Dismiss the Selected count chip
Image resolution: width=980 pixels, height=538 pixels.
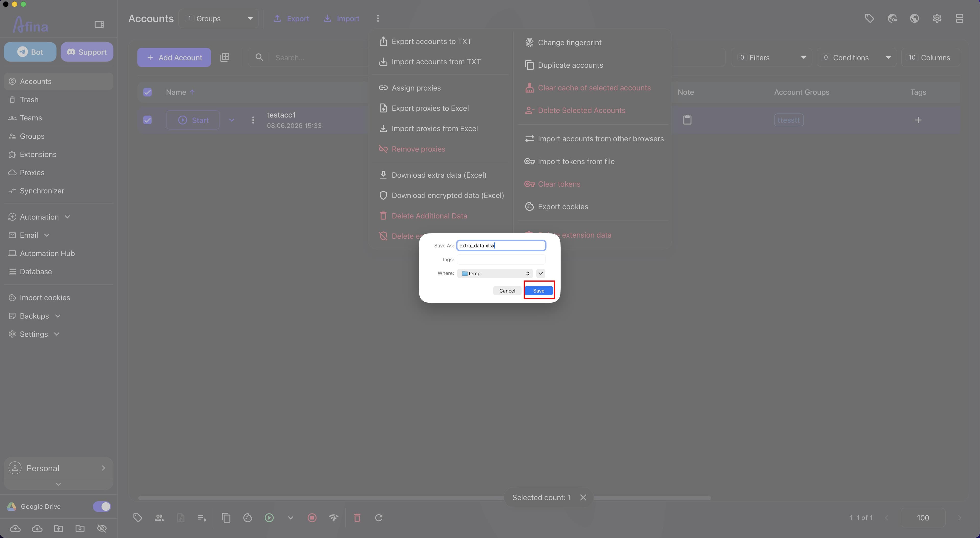(583, 498)
